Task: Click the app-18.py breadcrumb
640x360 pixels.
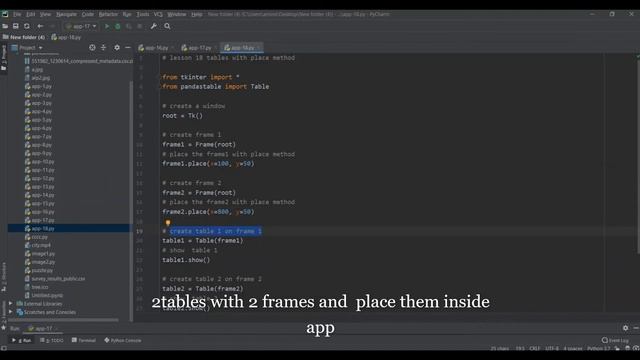Action: click(66, 37)
